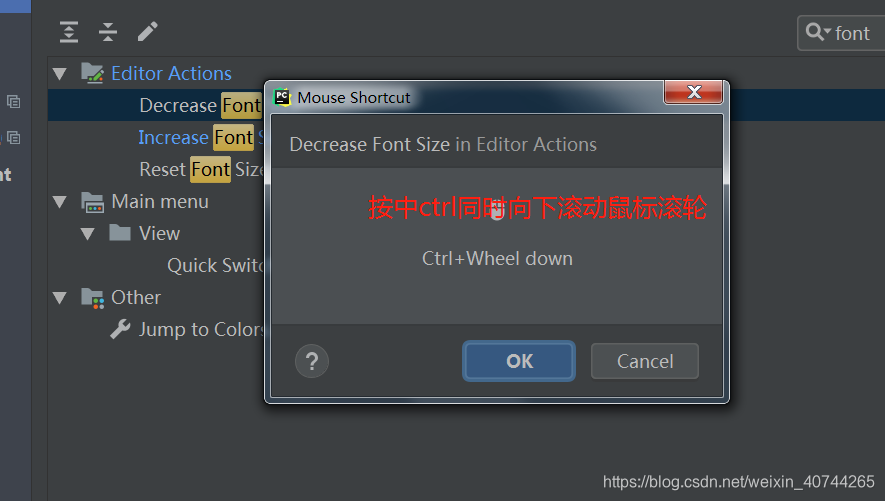
Task: Collapse the Editor Actions tree group
Action: pos(60,74)
